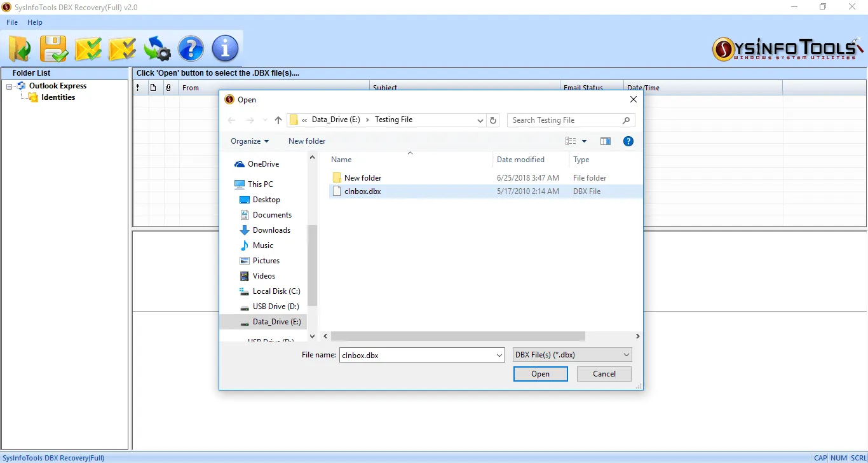Click the SysInfoTools logo

tap(787, 49)
